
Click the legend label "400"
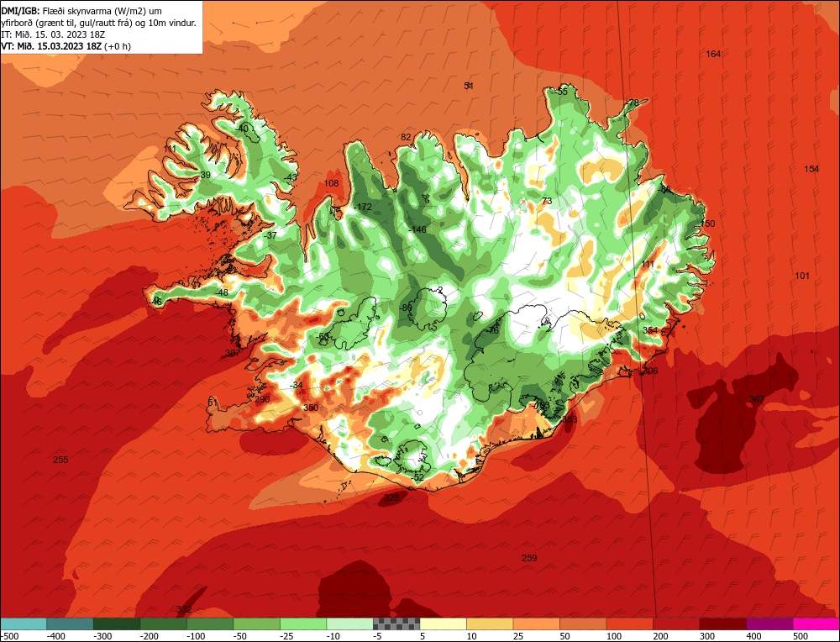(x=753, y=636)
